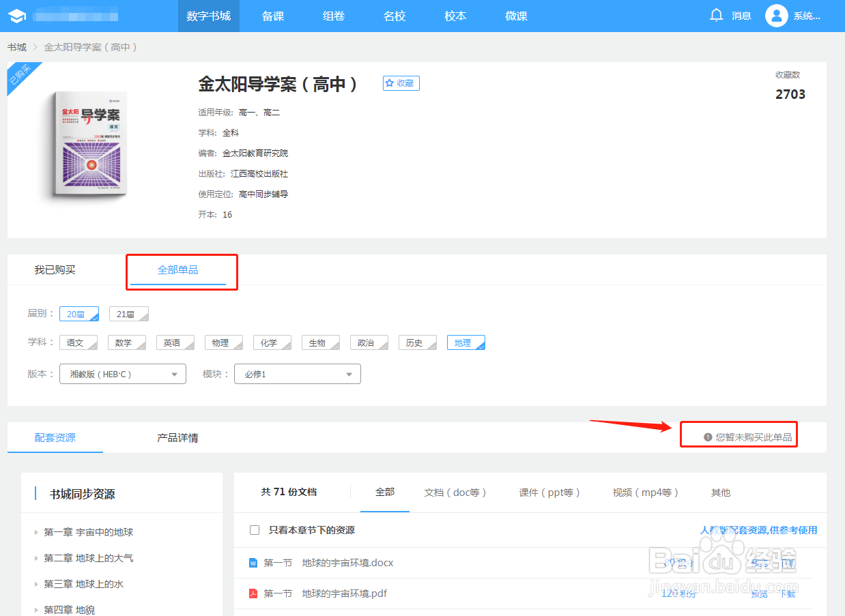Select the 物理 subject filter
Image resolution: width=845 pixels, height=616 pixels.
click(x=224, y=342)
